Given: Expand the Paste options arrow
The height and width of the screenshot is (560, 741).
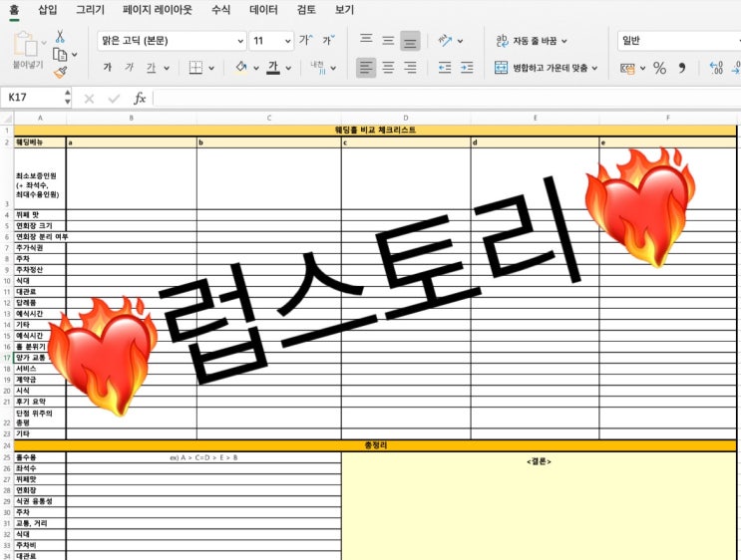Looking at the screenshot, I should pyautogui.click(x=44, y=43).
